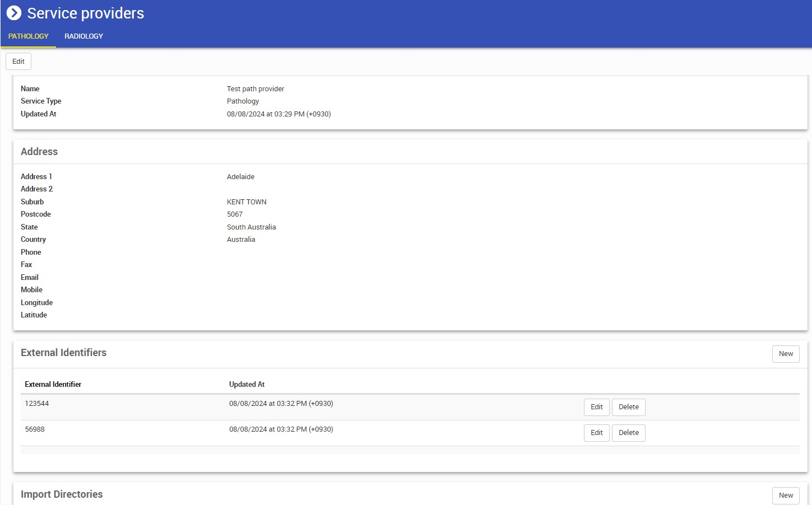Click the Updated At time for 56988
Image resolution: width=812 pixels, height=505 pixels.
[x=281, y=429]
